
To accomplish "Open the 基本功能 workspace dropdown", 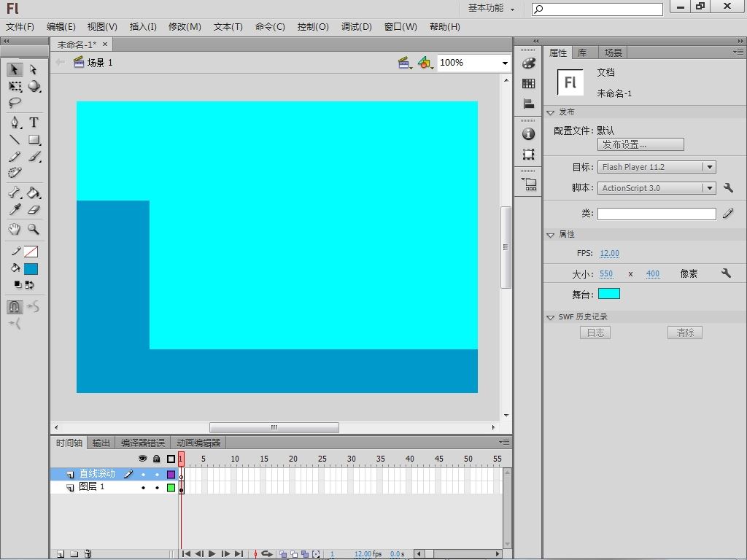I will [491, 8].
